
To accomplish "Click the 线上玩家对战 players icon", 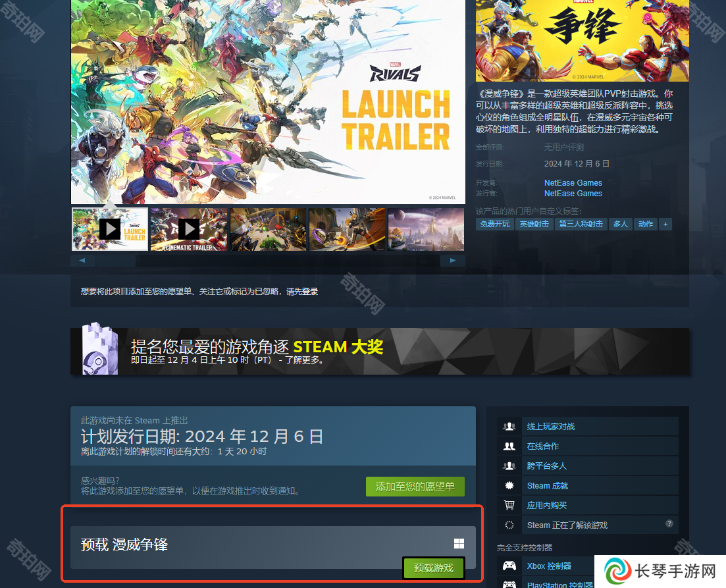I will [509, 427].
